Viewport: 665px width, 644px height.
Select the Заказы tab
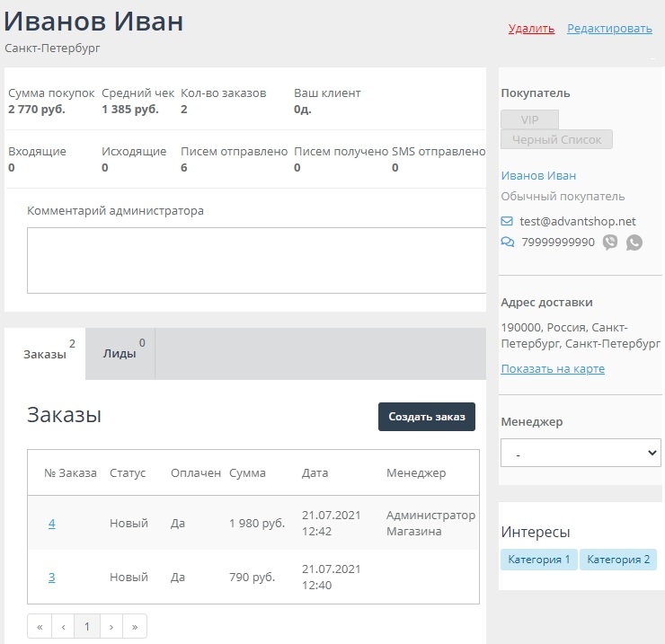45,354
